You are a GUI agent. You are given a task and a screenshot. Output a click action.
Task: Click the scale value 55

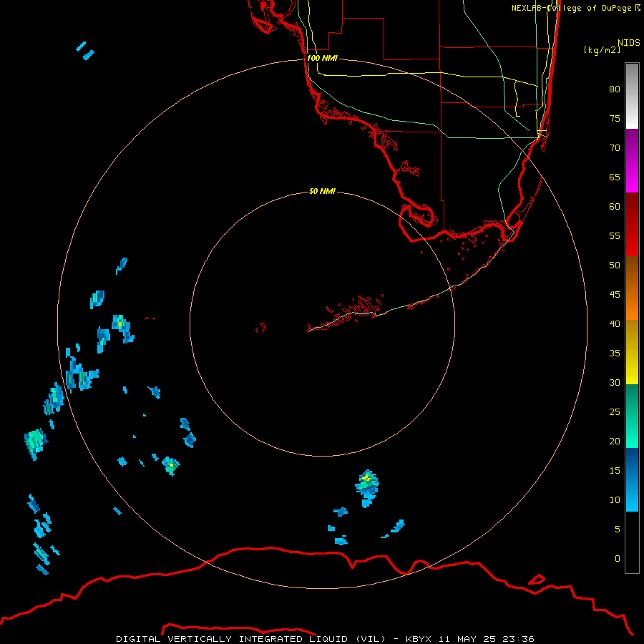point(615,236)
